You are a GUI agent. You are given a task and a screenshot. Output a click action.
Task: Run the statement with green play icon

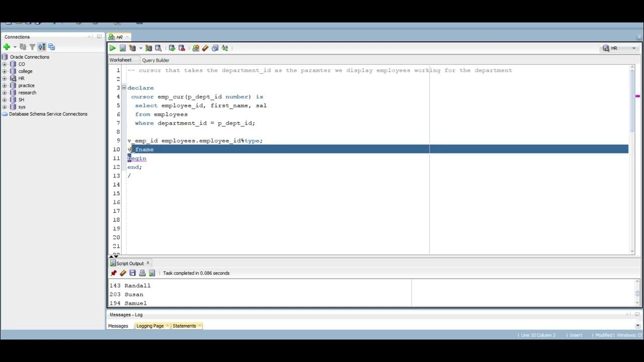coord(113,48)
